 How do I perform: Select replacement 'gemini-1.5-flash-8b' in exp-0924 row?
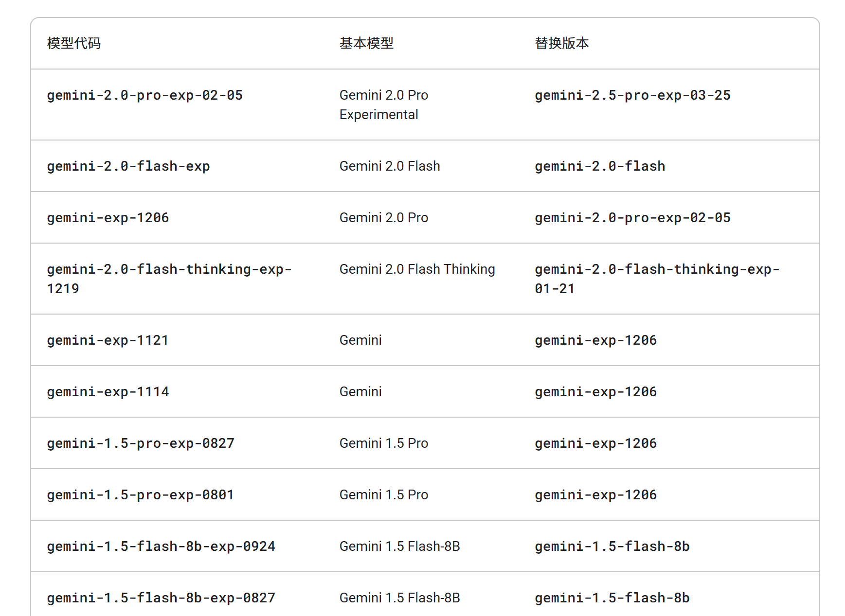coord(612,546)
